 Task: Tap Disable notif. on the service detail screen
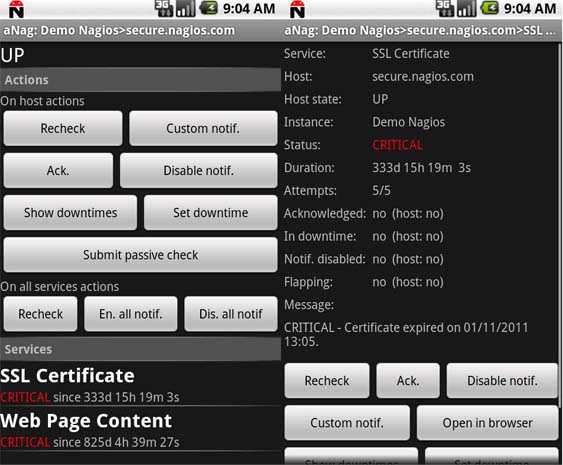pos(502,381)
